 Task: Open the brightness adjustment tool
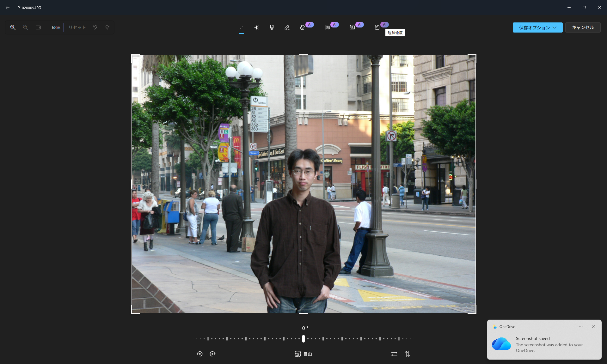[x=257, y=27]
